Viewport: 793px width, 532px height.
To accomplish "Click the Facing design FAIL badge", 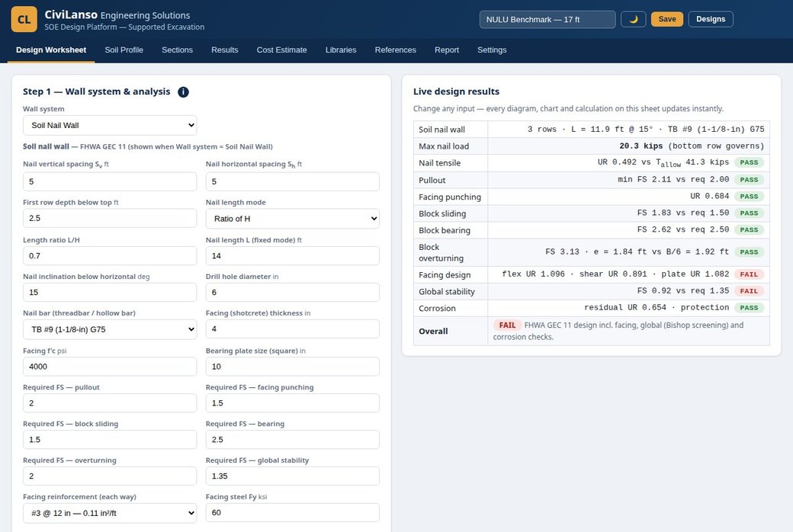I will coord(749,274).
